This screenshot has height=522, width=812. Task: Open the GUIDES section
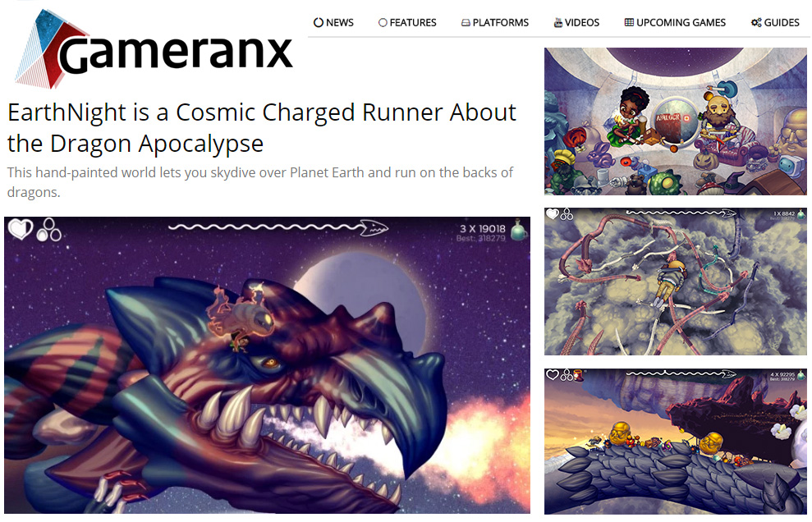coord(775,22)
